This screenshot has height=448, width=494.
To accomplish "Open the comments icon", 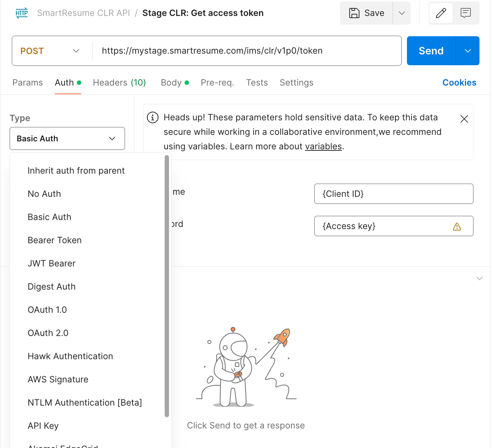I will 466,13.
